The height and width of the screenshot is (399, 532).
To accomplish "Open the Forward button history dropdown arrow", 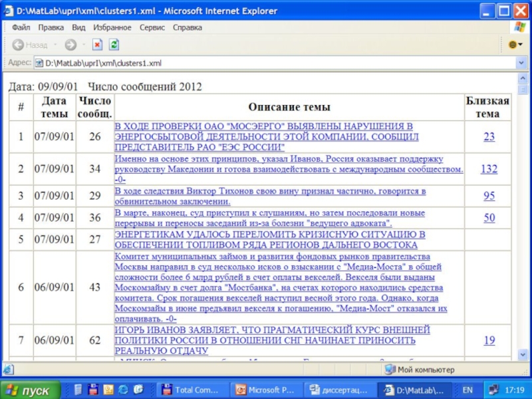I will click(x=82, y=45).
